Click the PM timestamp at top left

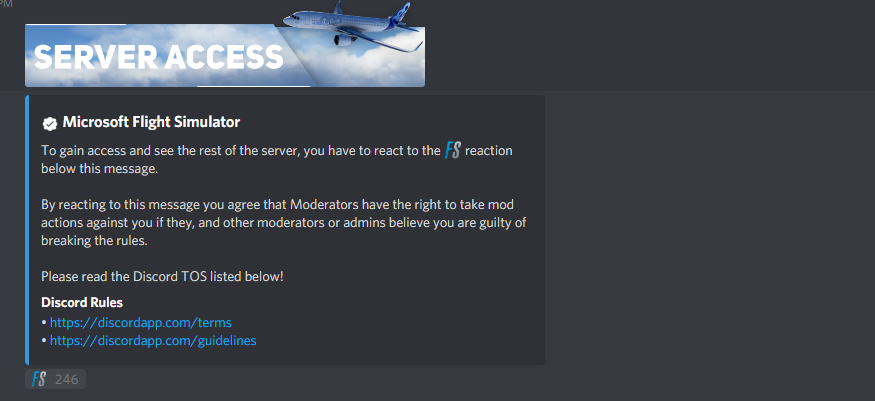(x=6, y=3)
